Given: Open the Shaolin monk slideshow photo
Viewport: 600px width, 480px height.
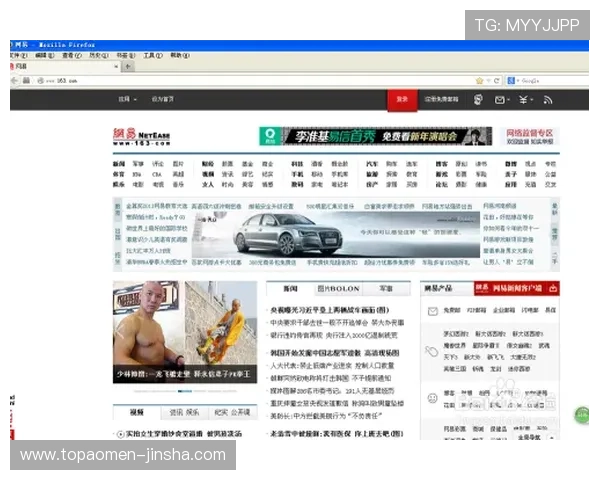Looking at the screenshot, I should [x=185, y=332].
